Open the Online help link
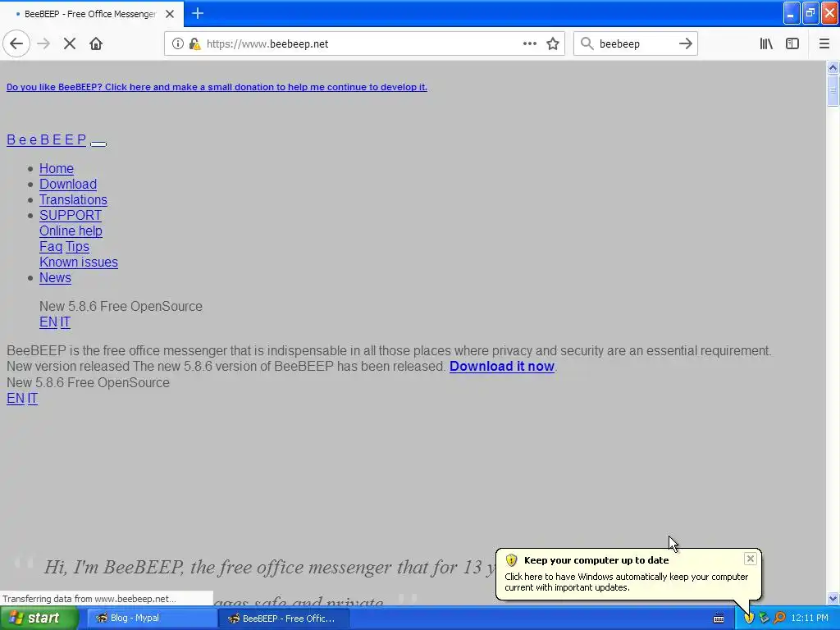Image resolution: width=840 pixels, height=630 pixels. (x=71, y=231)
